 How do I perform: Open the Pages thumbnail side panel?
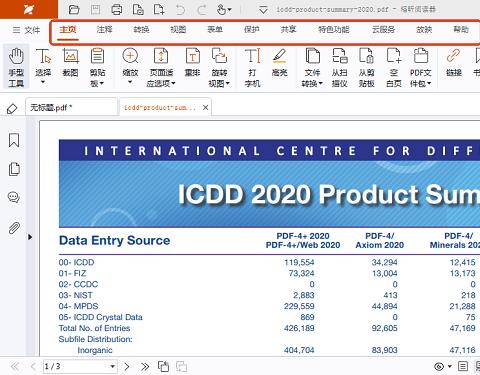14,169
